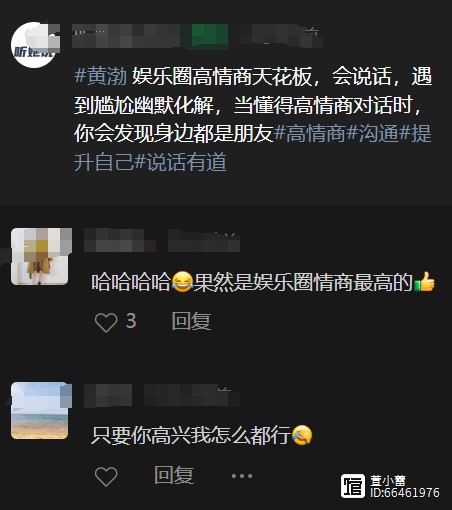Open the first commenter's avatar
The height and width of the screenshot is (510, 452).
tap(40, 257)
